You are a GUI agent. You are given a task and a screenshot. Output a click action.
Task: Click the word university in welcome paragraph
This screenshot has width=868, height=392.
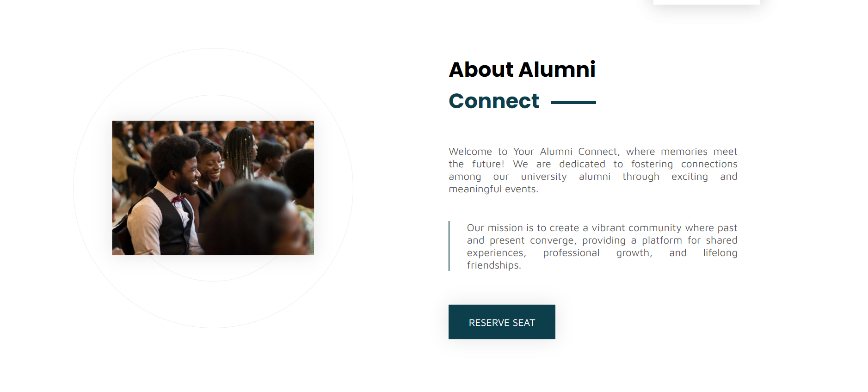point(543,177)
